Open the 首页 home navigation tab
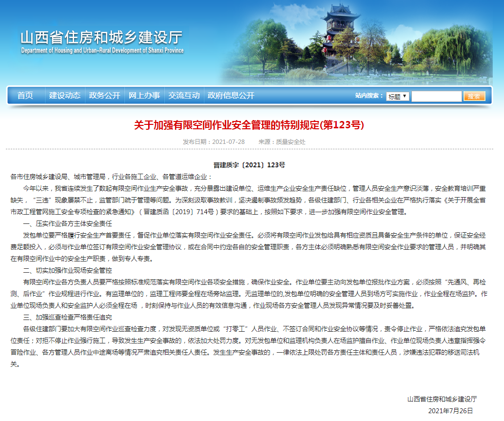 [25, 96]
